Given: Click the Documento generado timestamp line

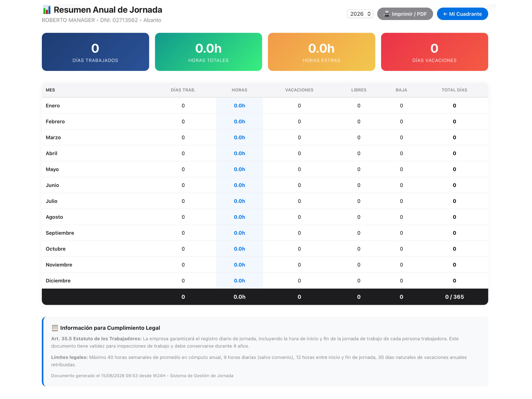Looking at the screenshot, I should coord(142,376).
